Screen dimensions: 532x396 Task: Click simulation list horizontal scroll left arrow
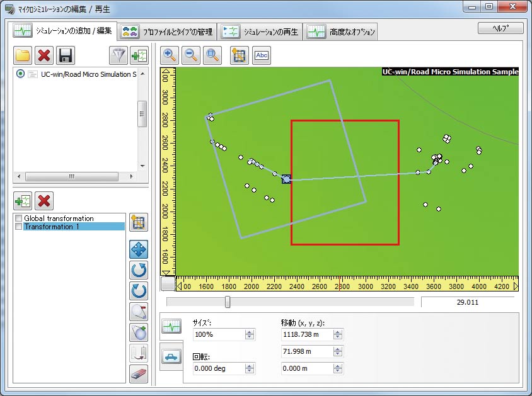pyautogui.click(x=19, y=176)
